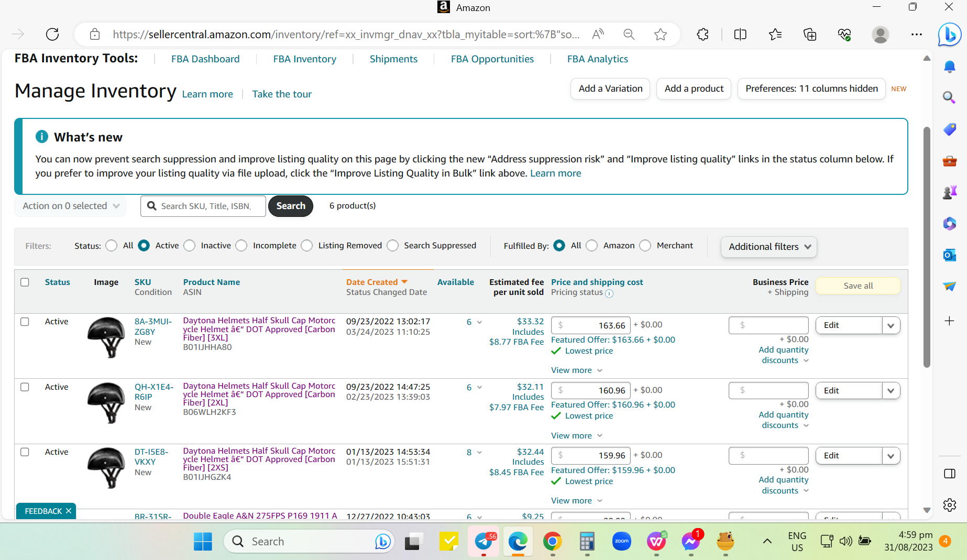Open browser extensions puzzle icon
967x560 pixels.
pyautogui.click(x=702, y=35)
